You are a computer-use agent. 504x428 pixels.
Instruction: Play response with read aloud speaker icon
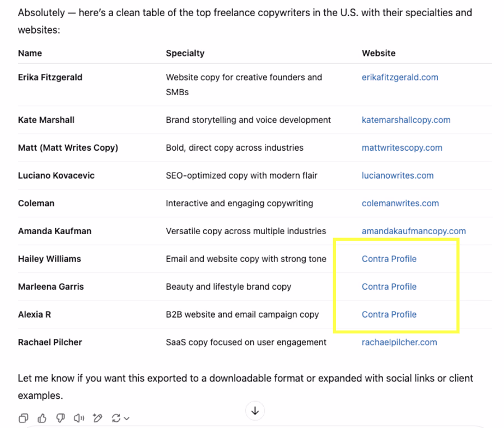click(x=79, y=418)
